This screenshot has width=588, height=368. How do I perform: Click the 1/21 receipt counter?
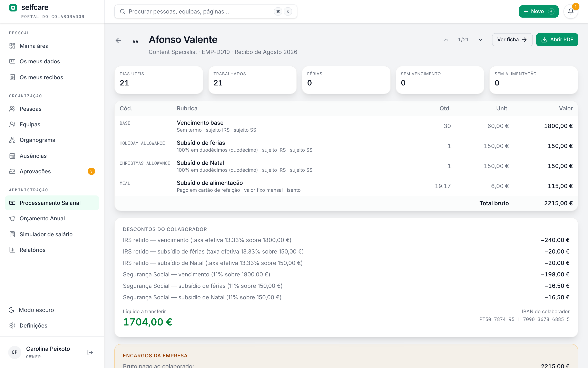point(463,40)
